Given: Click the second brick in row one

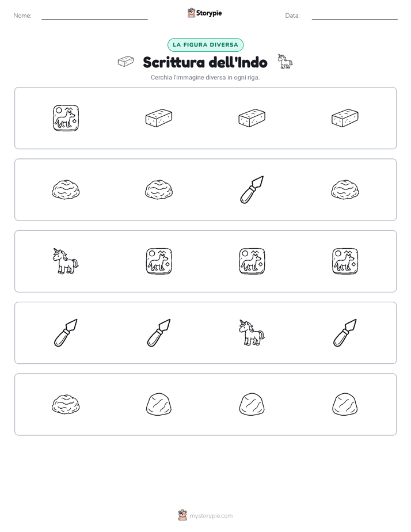Looking at the screenshot, I should pyautogui.click(x=159, y=118).
